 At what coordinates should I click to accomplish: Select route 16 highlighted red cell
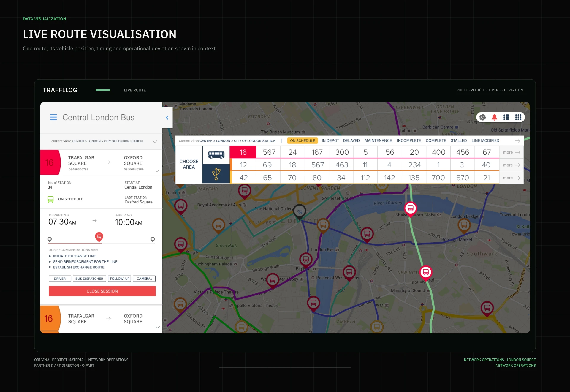pos(243,152)
